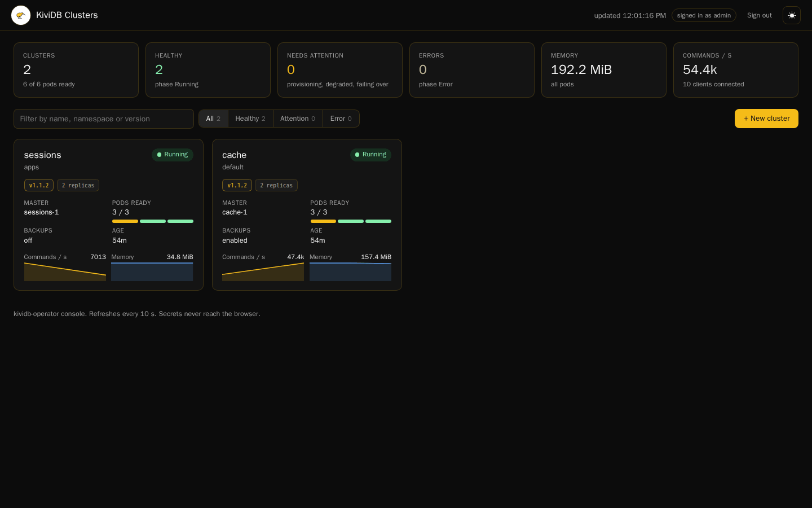
Task: Click the Clusters summary card
Action: pyautogui.click(x=76, y=70)
